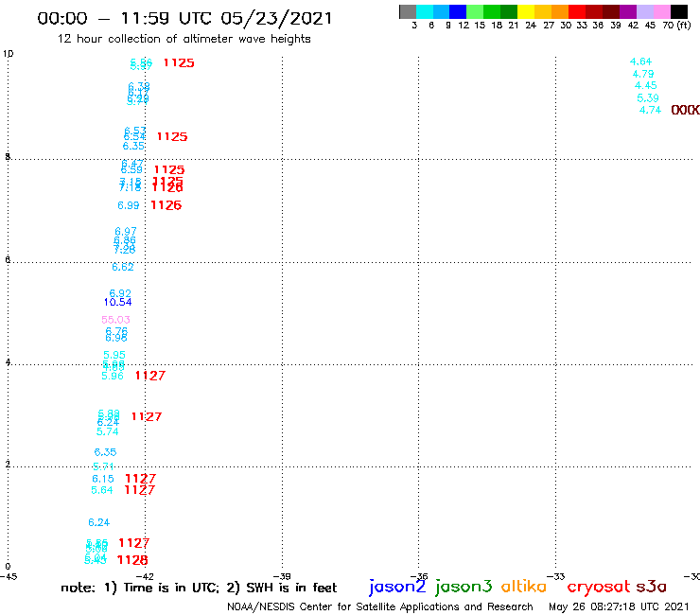Image resolution: width=700 pixels, height=615 pixels.
Task: Click the black swatch ending the color scale
Action: 678,11
